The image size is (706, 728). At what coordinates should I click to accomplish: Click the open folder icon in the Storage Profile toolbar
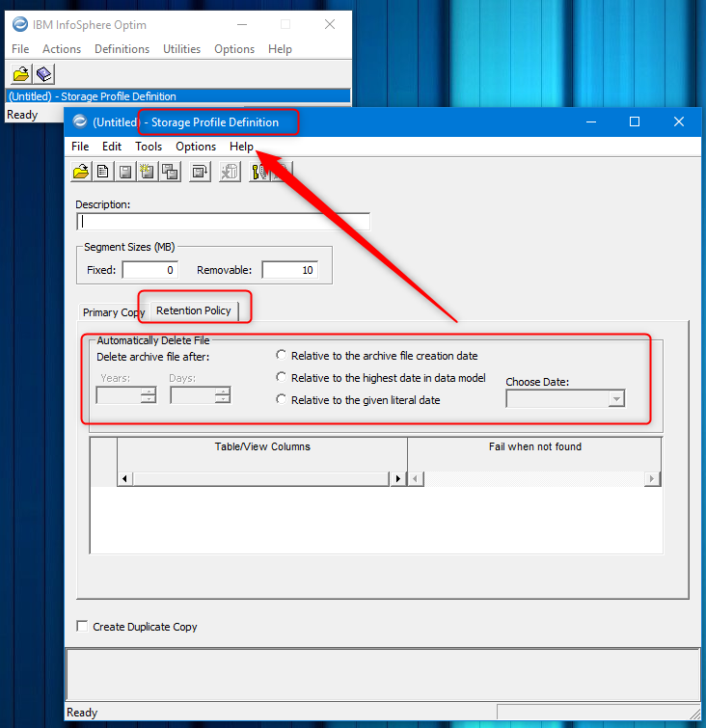pos(81,172)
